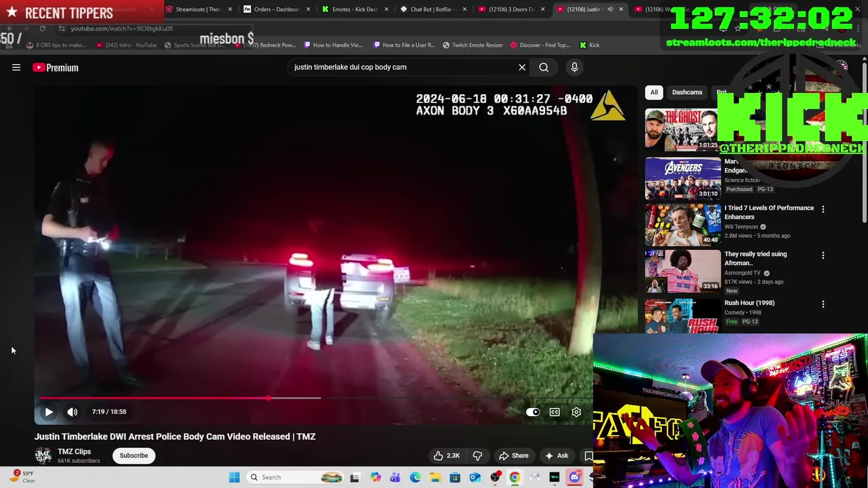Close the 'Orders – Dashboard' tab

309,9
